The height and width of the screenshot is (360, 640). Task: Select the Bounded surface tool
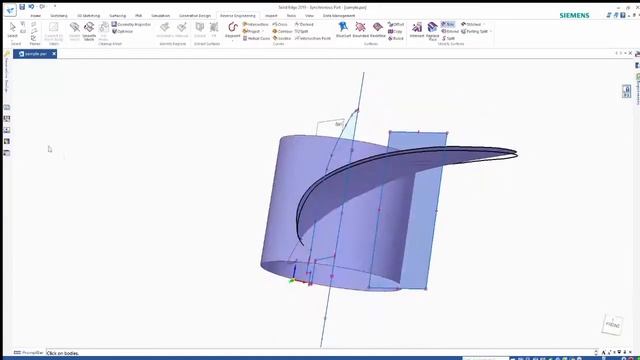click(360, 30)
